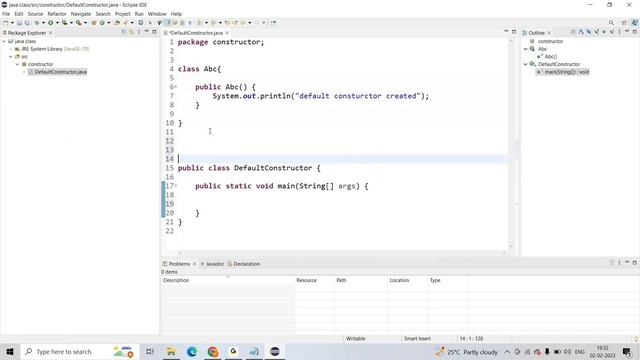Viewport: 640px width, 360px height.
Task: Click the Description column header
Action: click(x=227, y=280)
